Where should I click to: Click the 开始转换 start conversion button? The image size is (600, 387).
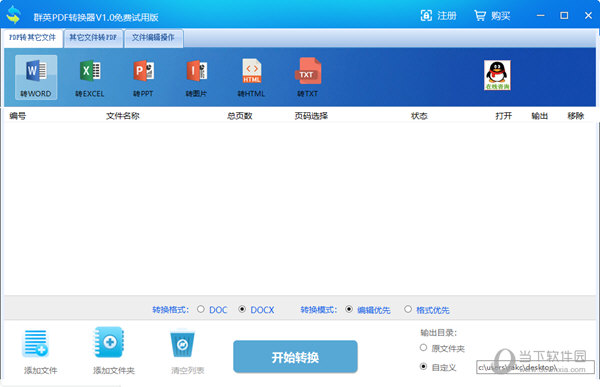pyautogui.click(x=295, y=357)
